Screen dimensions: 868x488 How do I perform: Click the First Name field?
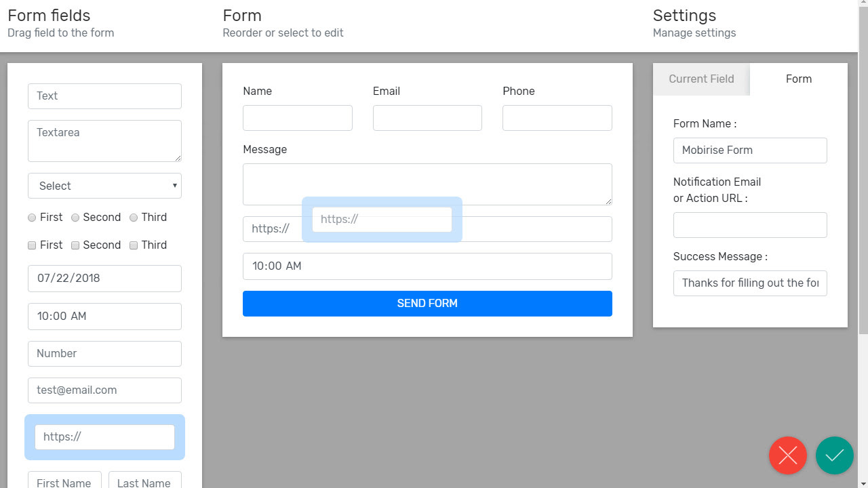tap(64, 480)
